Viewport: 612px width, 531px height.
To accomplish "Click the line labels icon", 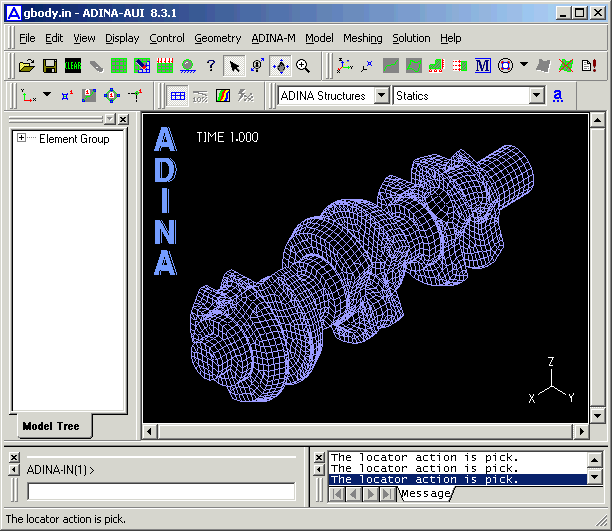I will pos(89,96).
